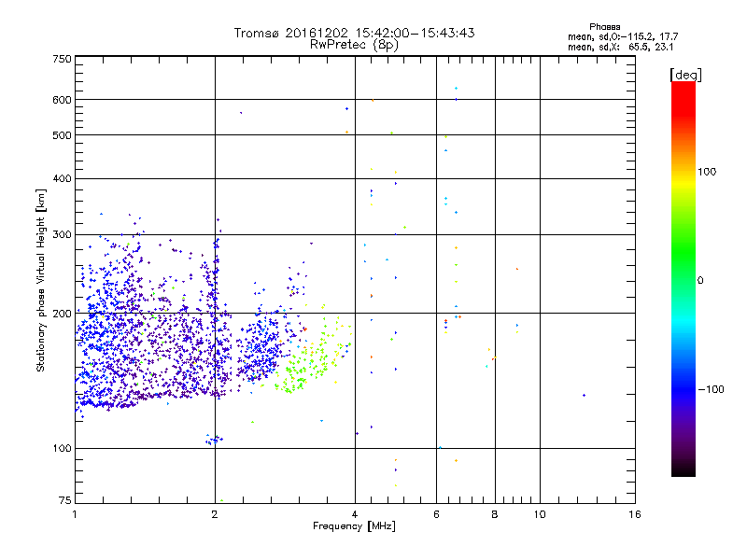Click the x-axis tick label '6'
The image size is (747, 560).
point(436,514)
